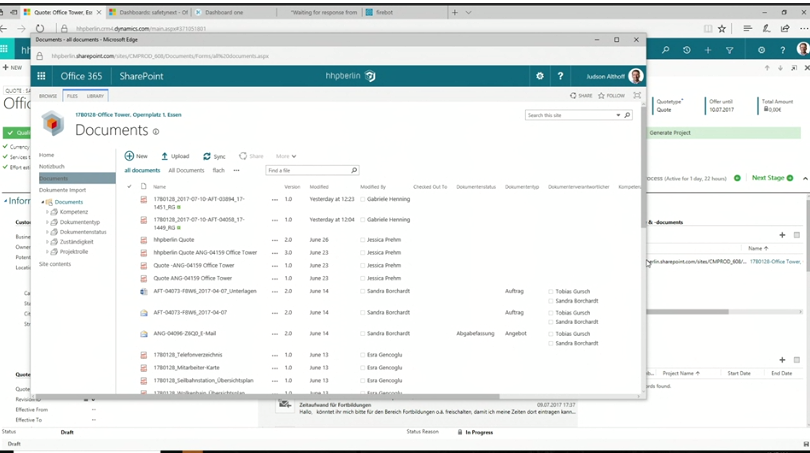This screenshot has height=453, width=810.
Task: Open Search this site scope dropdown
Action: (x=618, y=115)
